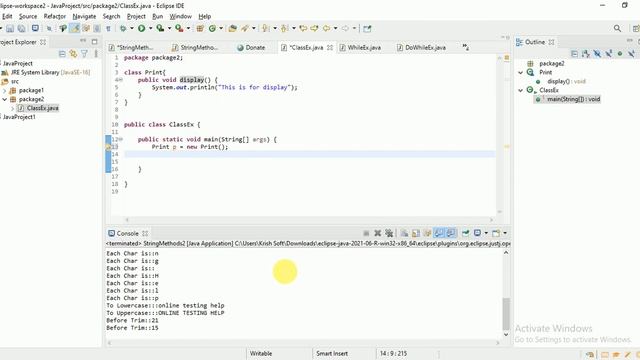Viewport: 640px width, 360px height.
Task: Collapse the ClassEx node in Outline
Action: pyautogui.click(x=521, y=90)
